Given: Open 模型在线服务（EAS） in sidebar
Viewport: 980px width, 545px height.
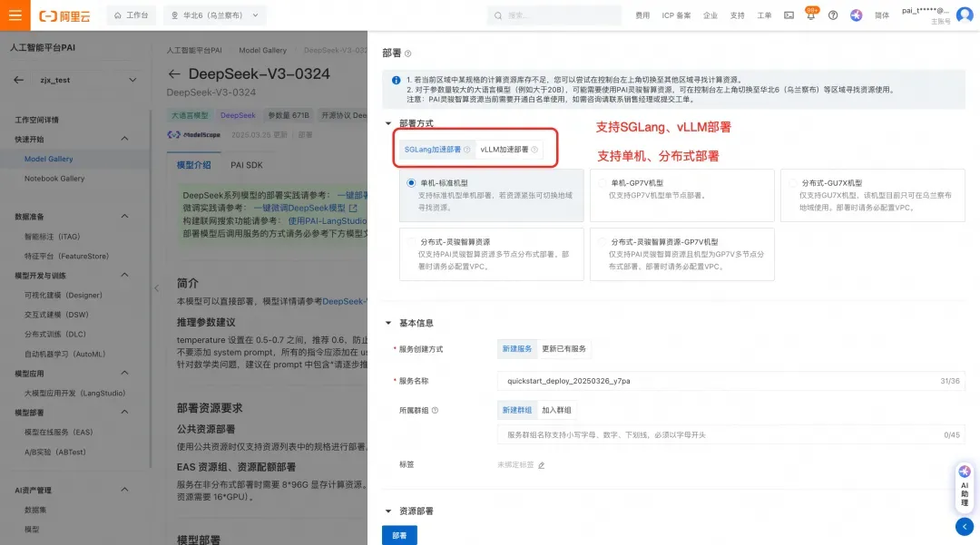Looking at the screenshot, I should [59, 432].
